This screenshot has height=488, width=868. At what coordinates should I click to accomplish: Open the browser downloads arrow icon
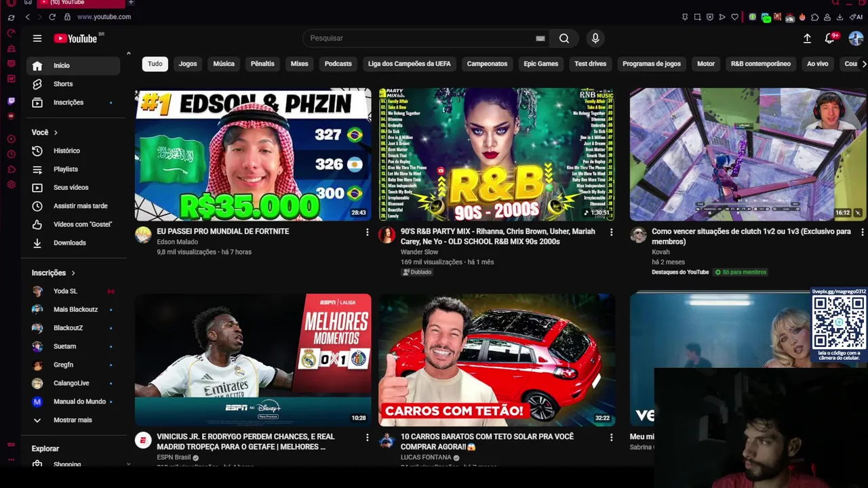click(x=840, y=17)
